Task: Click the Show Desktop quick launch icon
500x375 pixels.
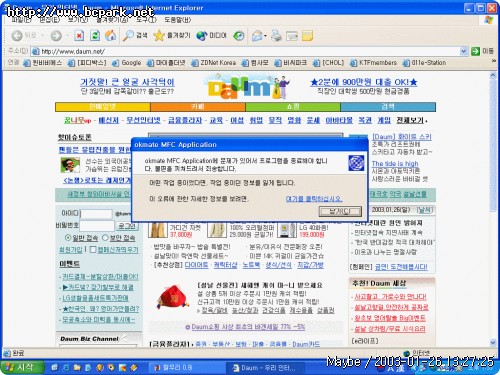Action: pos(54,367)
